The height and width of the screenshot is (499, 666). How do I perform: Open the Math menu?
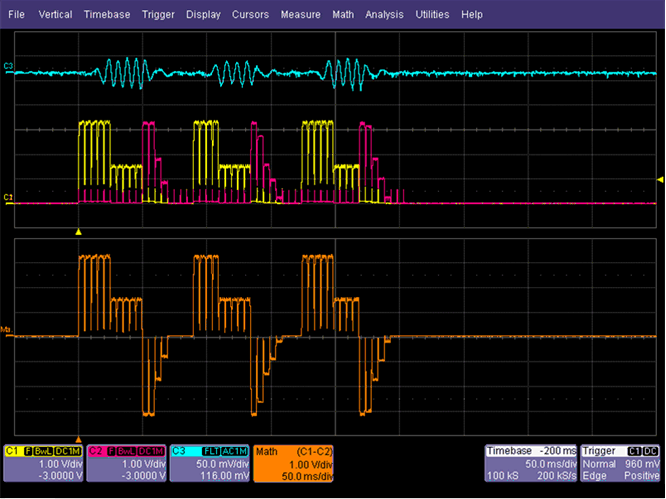pyautogui.click(x=343, y=15)
